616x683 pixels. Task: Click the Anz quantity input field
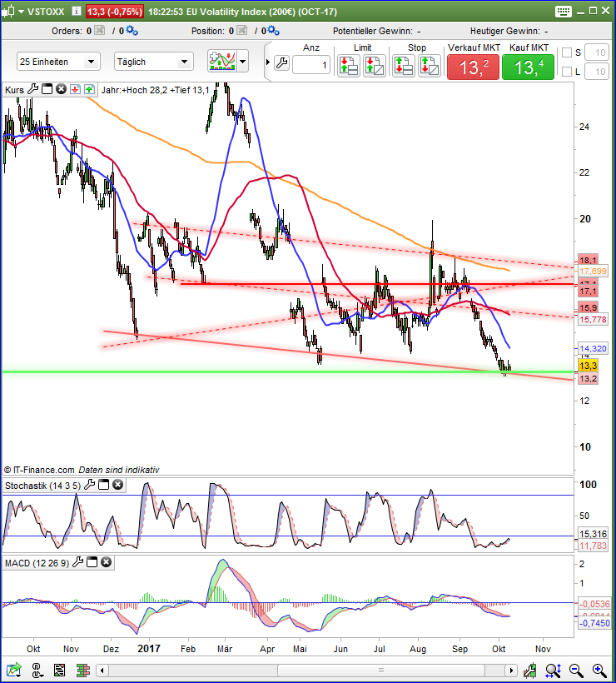pos(311,65)
